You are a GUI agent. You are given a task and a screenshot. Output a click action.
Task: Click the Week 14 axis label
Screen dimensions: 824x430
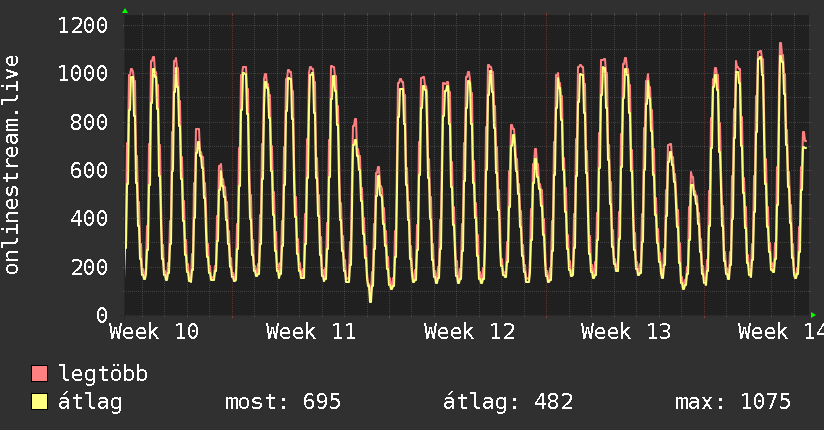tap(780, 331)
